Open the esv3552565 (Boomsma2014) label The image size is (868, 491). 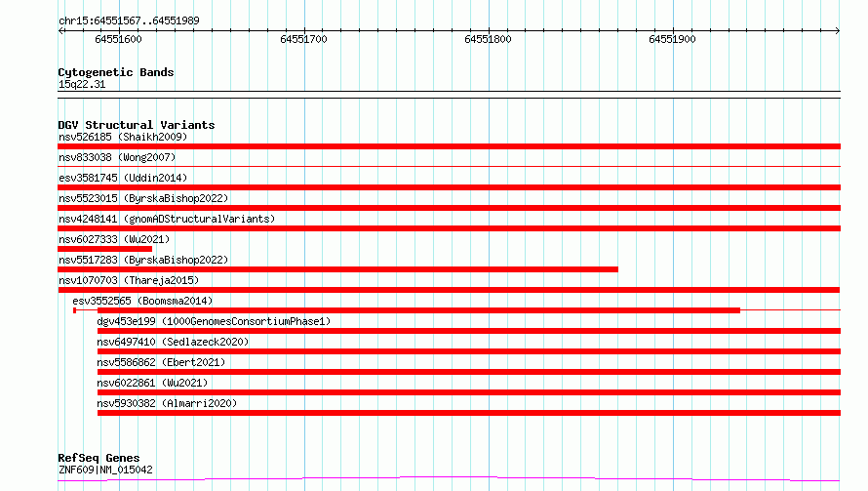coord(142,301)
